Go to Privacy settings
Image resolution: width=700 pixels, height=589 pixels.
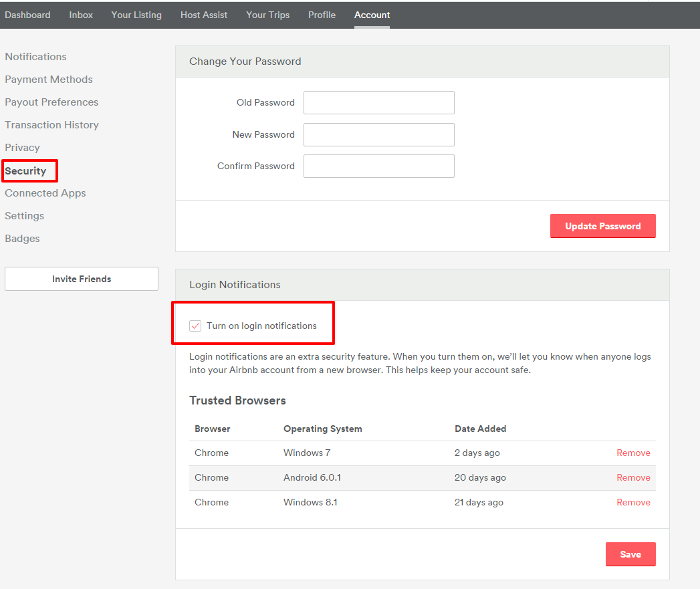[22, 147]
